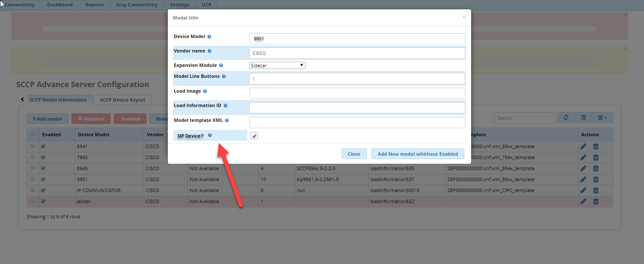Open the Settings menu
644x264 pixels.
point(180,5)
